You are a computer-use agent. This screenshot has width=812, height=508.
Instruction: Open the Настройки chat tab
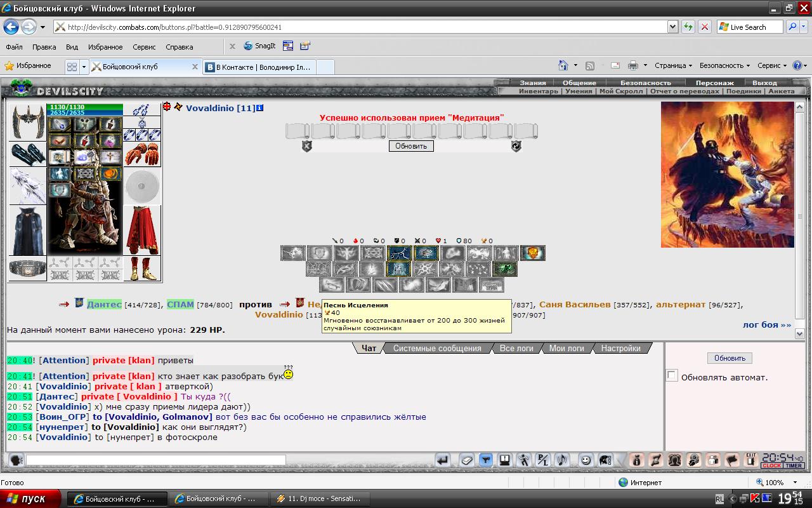click(620, 348)
